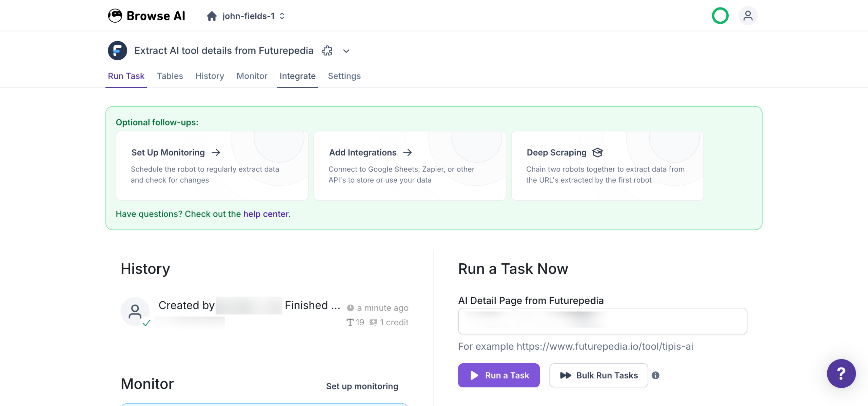Image resolution: width=868 pixels, height=406 pixels.
Task: Click the info icon beside Bulk Run Tasks
Action: point(655,375)
